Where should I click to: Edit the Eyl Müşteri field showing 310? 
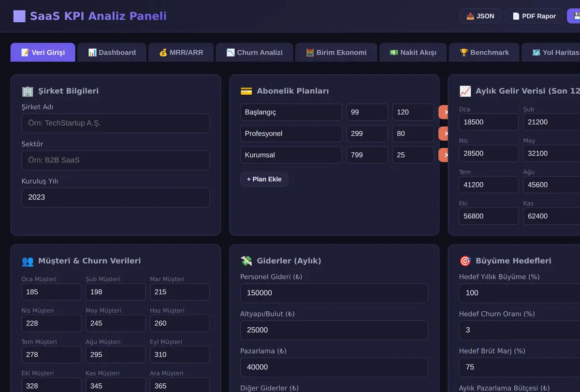point(180,355)
